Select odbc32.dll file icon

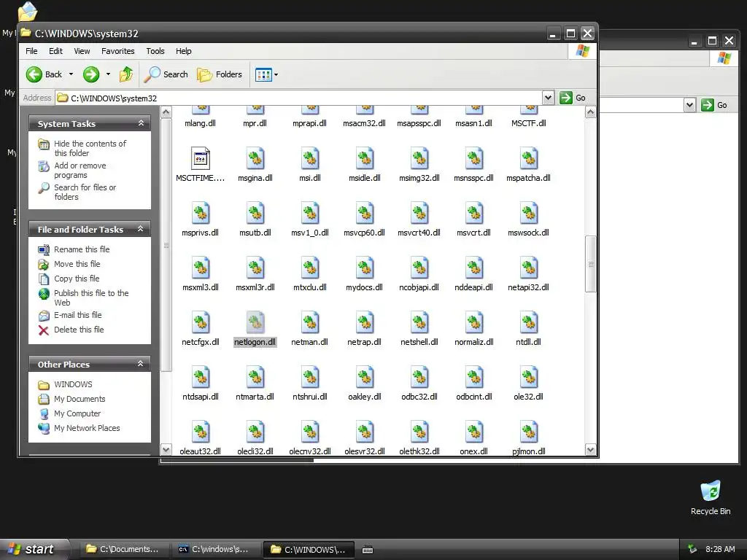(419, 378)
